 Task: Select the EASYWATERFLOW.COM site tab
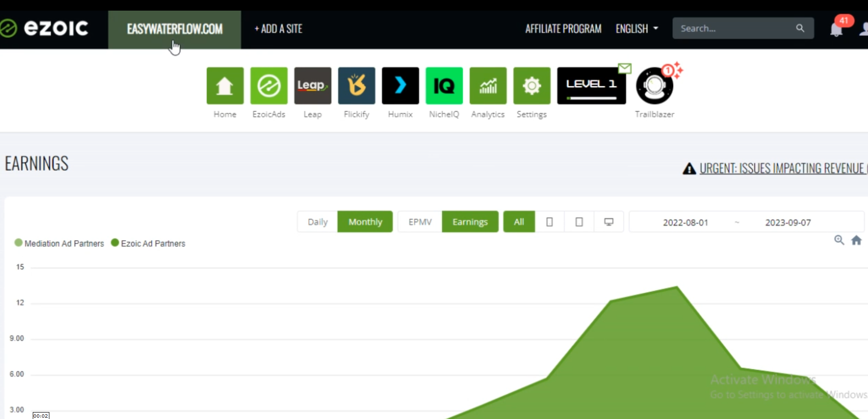(x=174, y=29)
